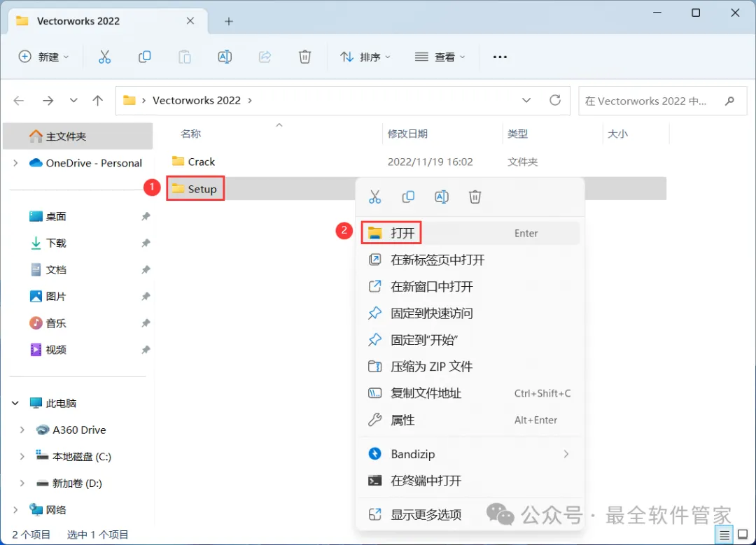Go up one folder level

[x=98, y=101]
